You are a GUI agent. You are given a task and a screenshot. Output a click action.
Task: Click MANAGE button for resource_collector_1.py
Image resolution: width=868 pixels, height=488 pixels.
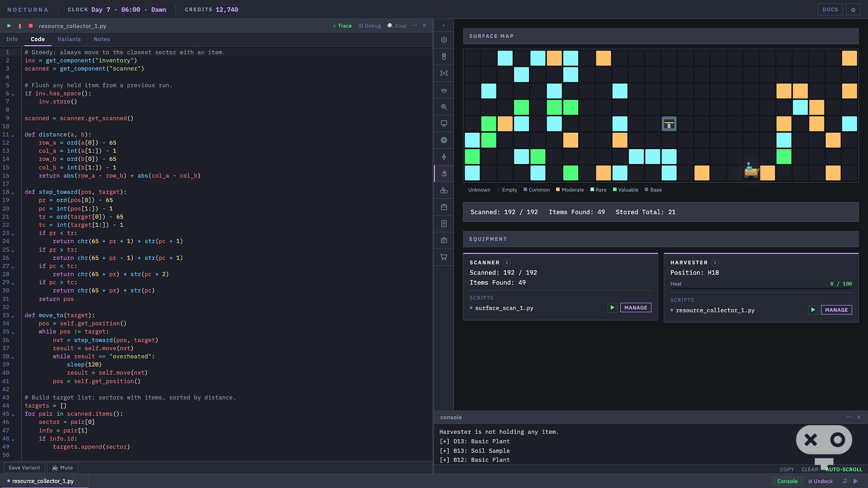836,310
